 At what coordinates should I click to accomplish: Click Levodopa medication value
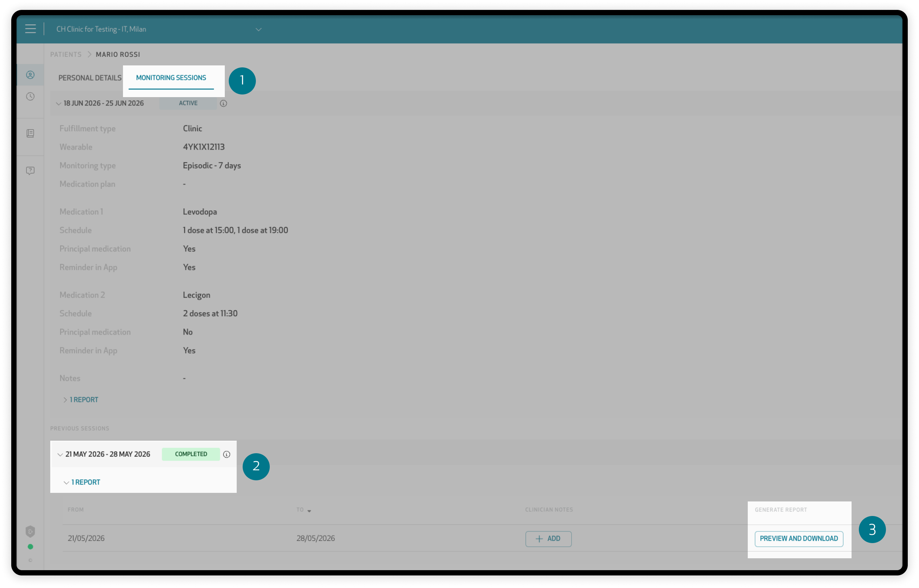(200, 212)
